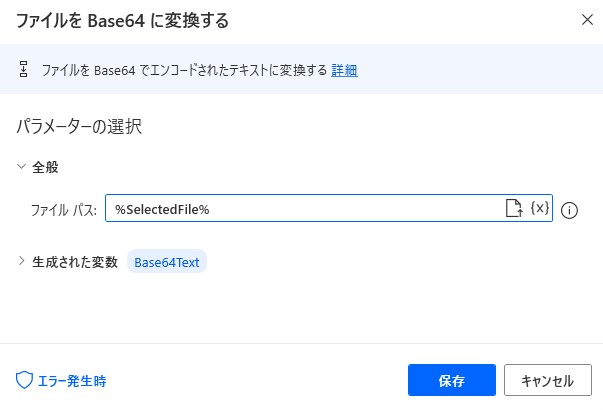
Task: Click the ファイル パス: field label
Action: [64, 210]
